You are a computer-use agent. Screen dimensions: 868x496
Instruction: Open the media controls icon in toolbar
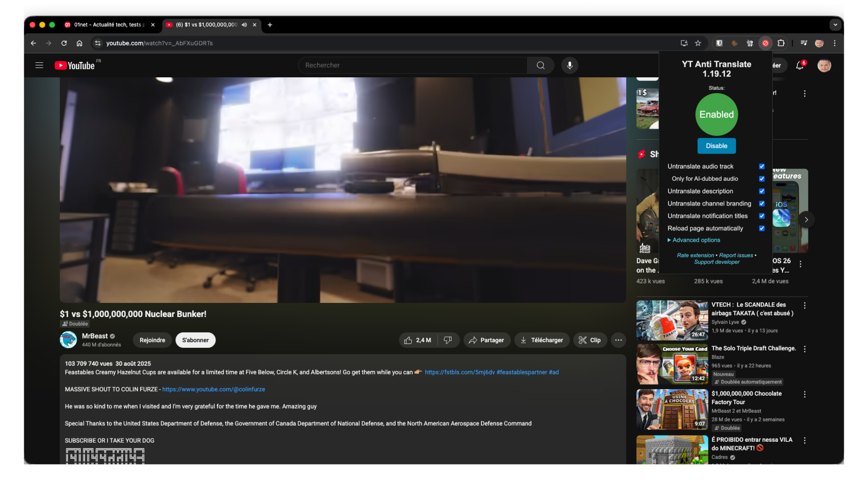tap(804, 43)
